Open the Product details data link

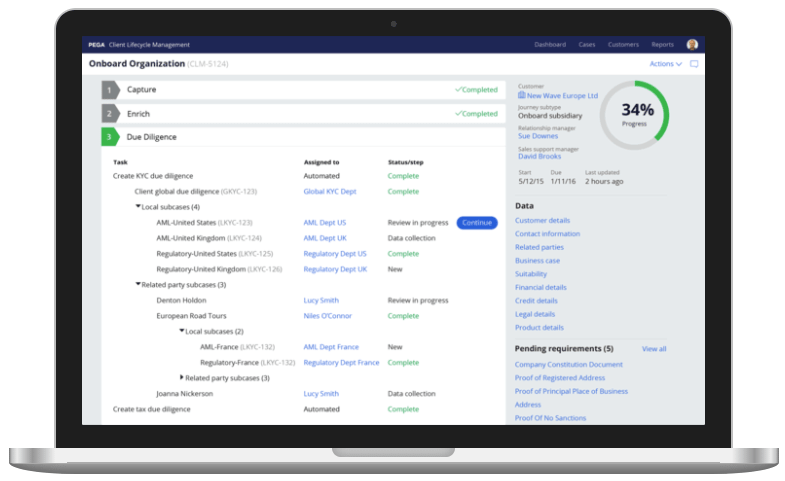pyautogui.click(x=539, y=328)
